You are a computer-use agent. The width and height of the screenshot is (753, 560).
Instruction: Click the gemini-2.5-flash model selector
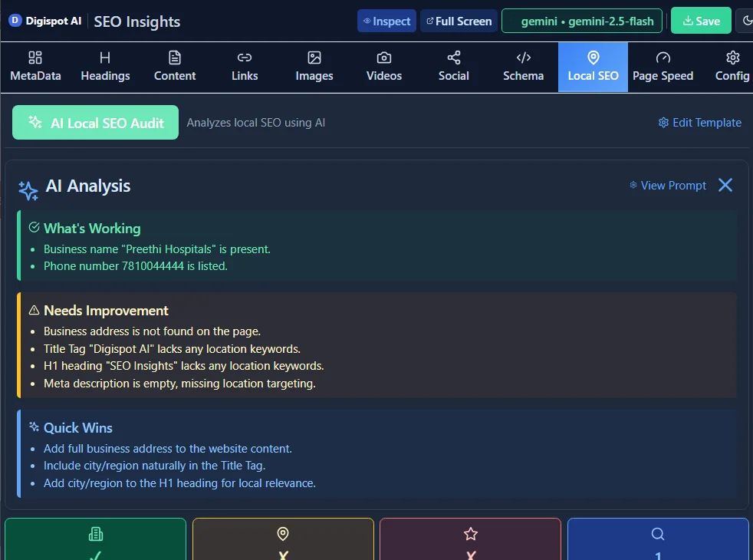tap(581, 21)
